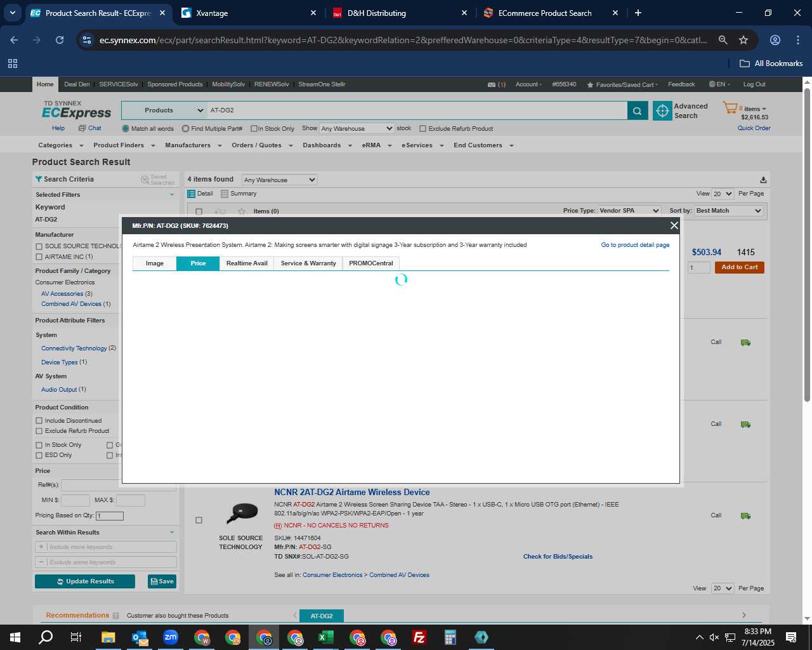The height and width of the screenshot is (650, 812).
Task: Open the shopping cart icon
Action: tap(730, 108)
